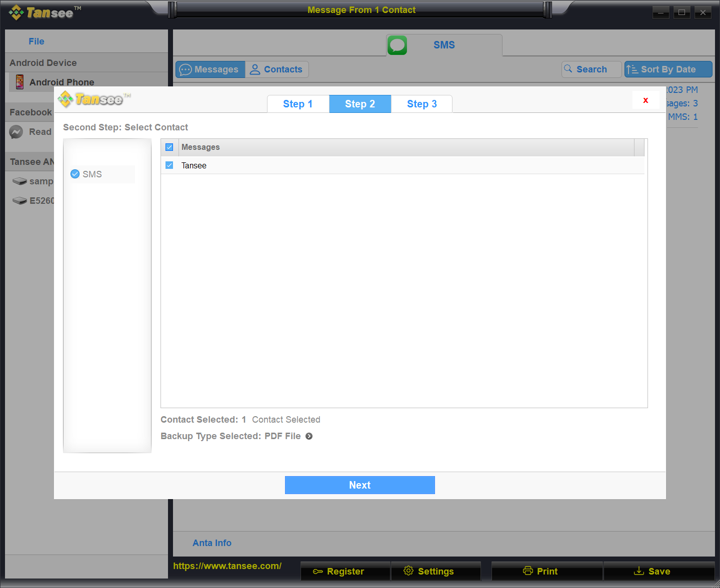Screen dimensions: 720x588
Task: Click the Anta Info link
Action: point(212,543)
